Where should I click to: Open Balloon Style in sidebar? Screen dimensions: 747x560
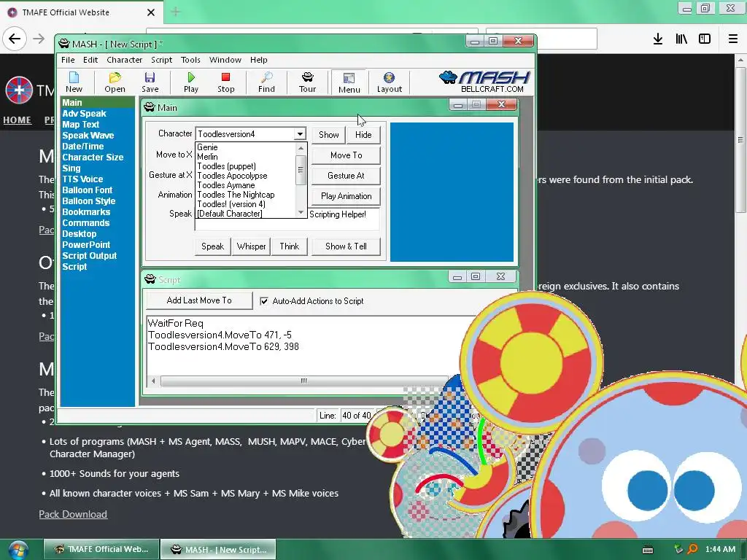[88, 201]
